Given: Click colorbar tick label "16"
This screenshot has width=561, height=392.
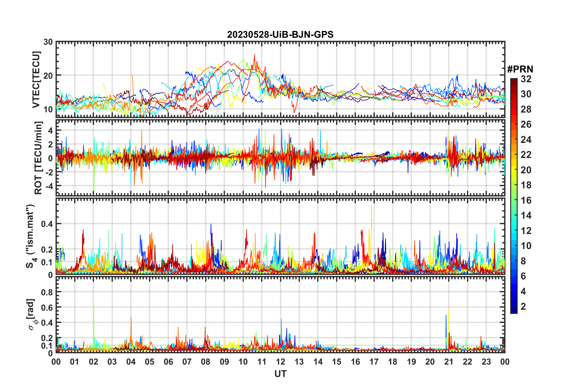Looking at the screenshot, I should (x=526, y=200).
